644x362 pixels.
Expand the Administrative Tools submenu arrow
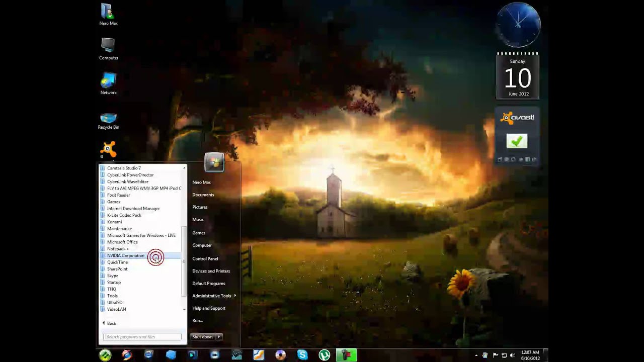coord(235,296)
